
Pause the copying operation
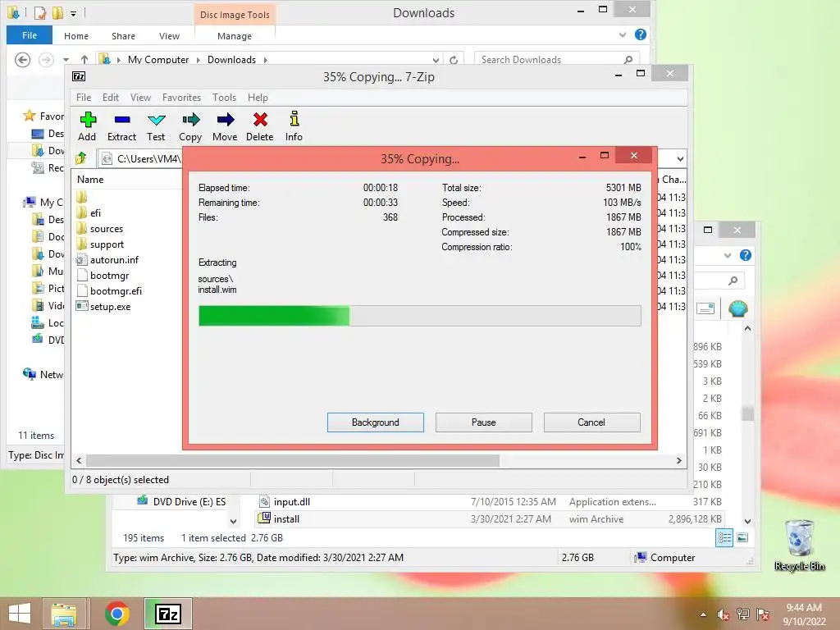click(484, 422)
